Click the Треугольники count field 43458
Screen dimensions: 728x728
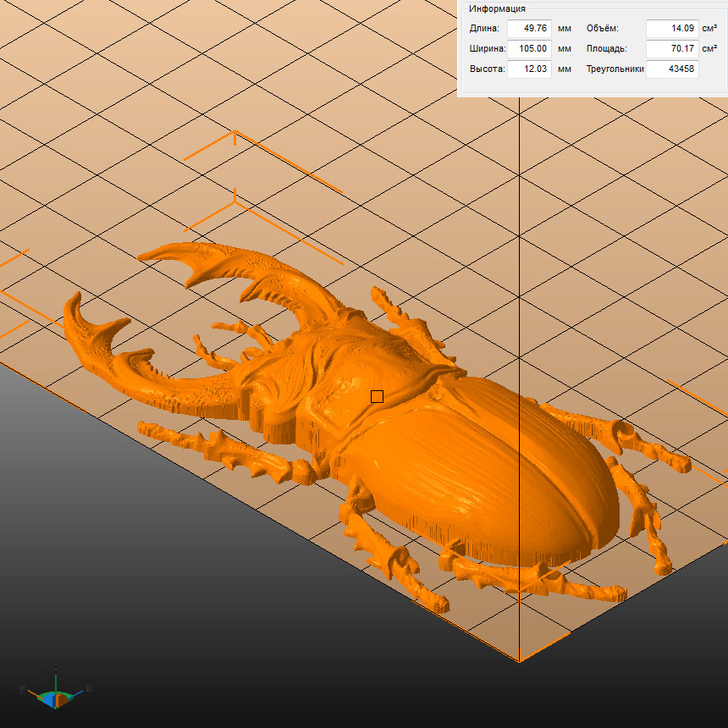(x=672, y=69)
